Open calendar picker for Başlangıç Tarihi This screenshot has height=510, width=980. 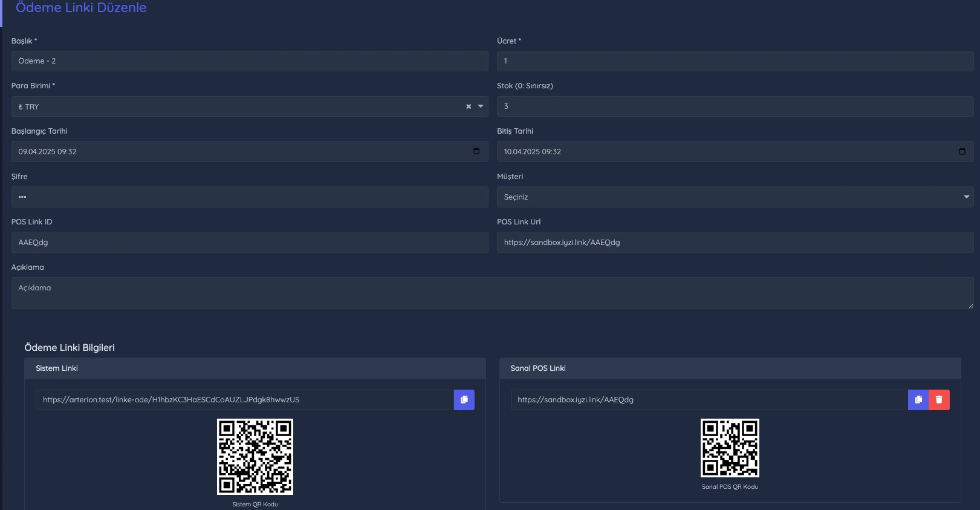[476, 151]
